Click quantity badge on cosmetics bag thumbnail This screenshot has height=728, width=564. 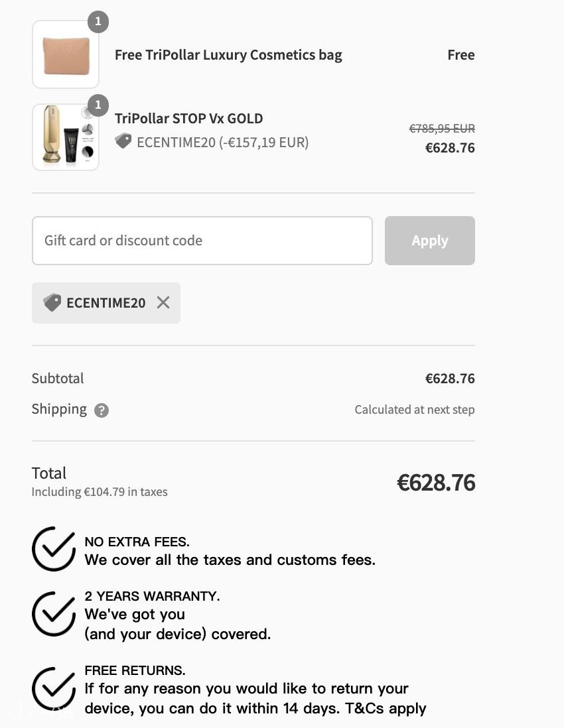(98, 22)
